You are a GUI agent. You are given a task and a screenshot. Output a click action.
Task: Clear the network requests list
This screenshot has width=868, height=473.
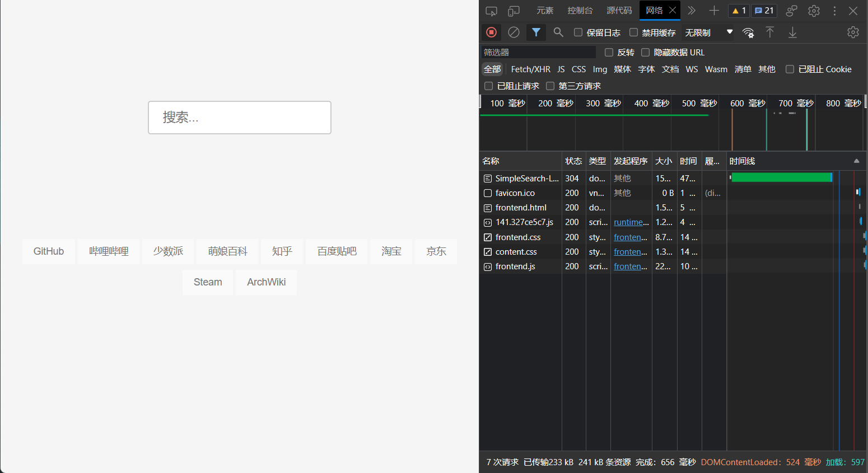[x=514, y=32]
